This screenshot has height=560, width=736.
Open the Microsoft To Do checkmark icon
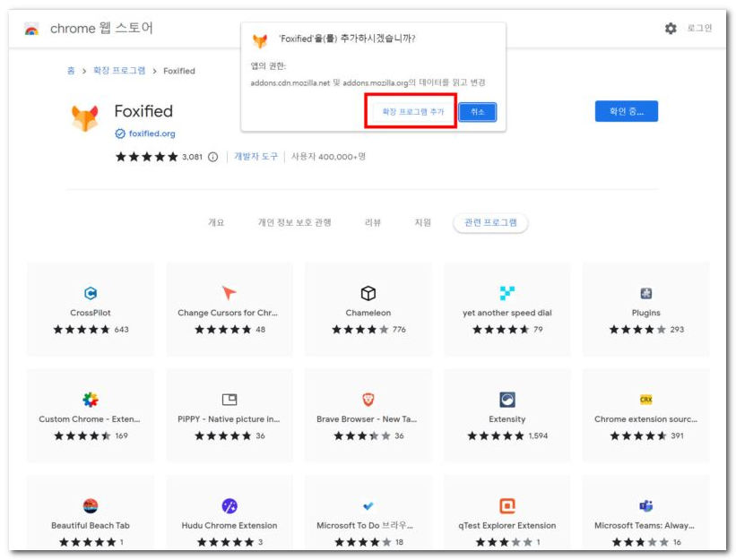pyautogui.click(x=368, y=506)
